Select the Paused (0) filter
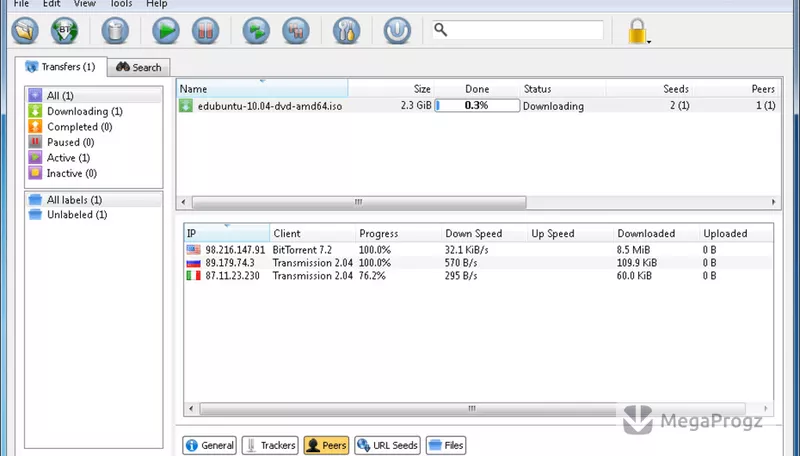 click(x=94, y=142)
